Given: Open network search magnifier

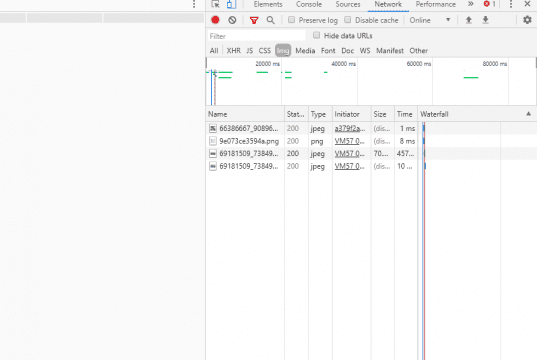Looking at the screenshot, I should pyautogui.click(x=271, y=20).
